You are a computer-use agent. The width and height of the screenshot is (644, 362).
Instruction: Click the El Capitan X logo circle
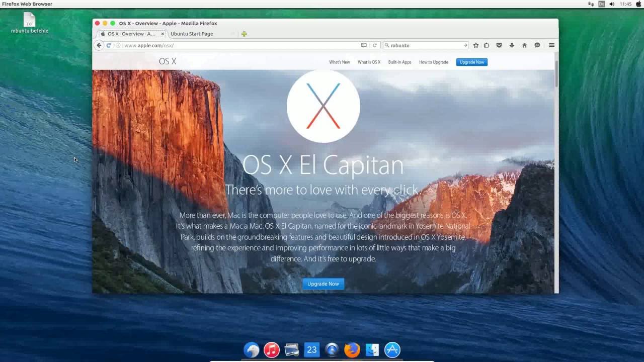click(x=324, y=106)
